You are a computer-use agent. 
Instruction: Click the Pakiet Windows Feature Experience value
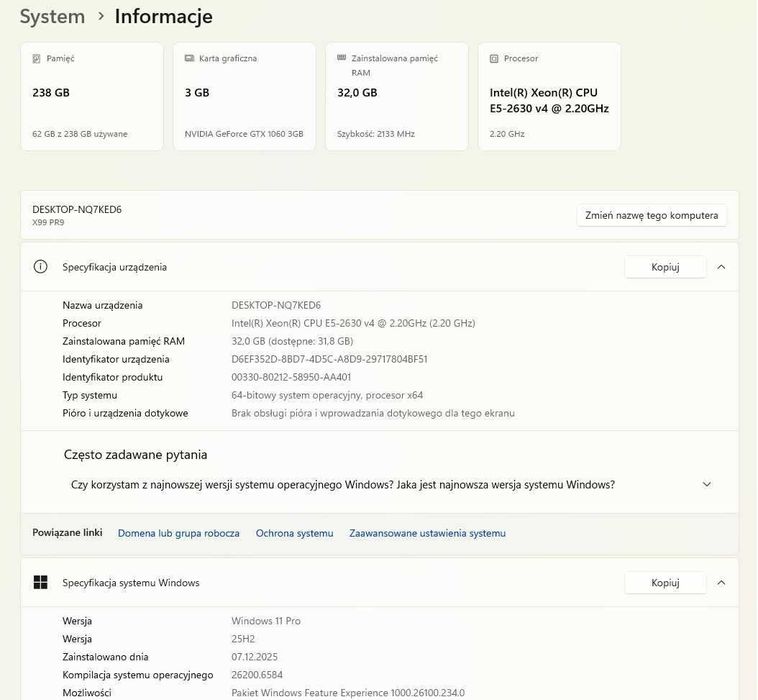[x=348, y=693]
